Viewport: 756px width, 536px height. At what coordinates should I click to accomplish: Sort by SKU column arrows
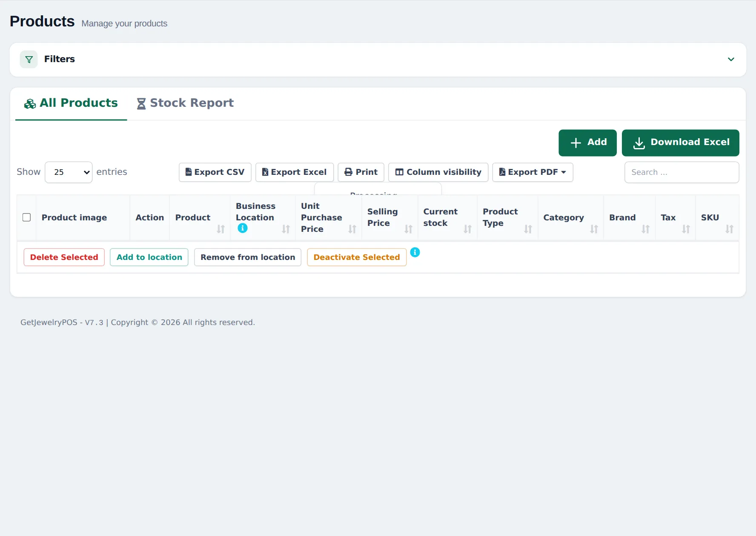[x=729, y=229]
